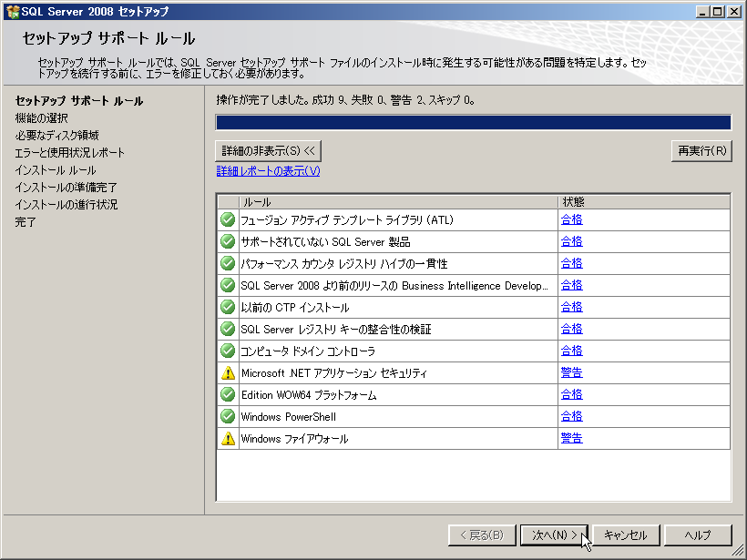Click SQL Server setup icon in title bar

[x=13, y=12]
